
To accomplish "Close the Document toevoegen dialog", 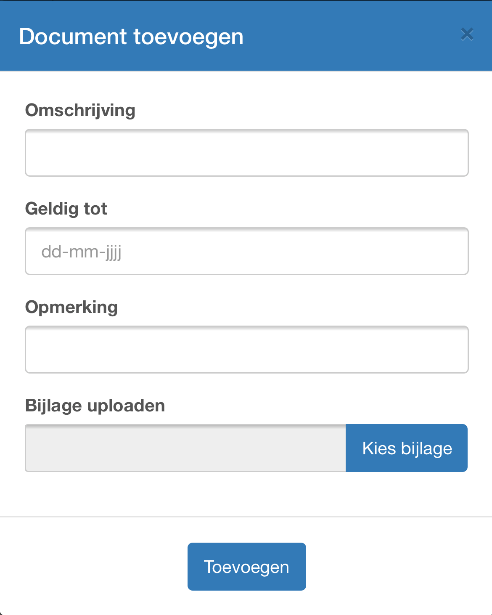I will 467,35.
